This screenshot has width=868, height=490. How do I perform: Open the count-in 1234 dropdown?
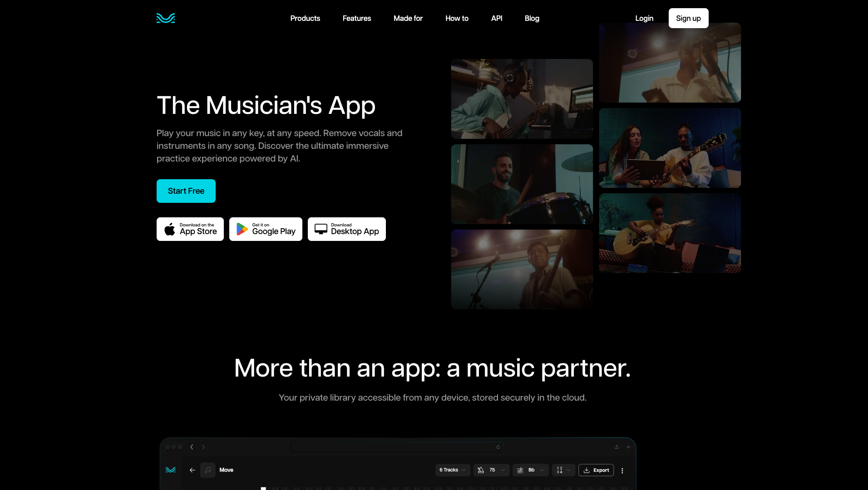click(x=563, y=470)
